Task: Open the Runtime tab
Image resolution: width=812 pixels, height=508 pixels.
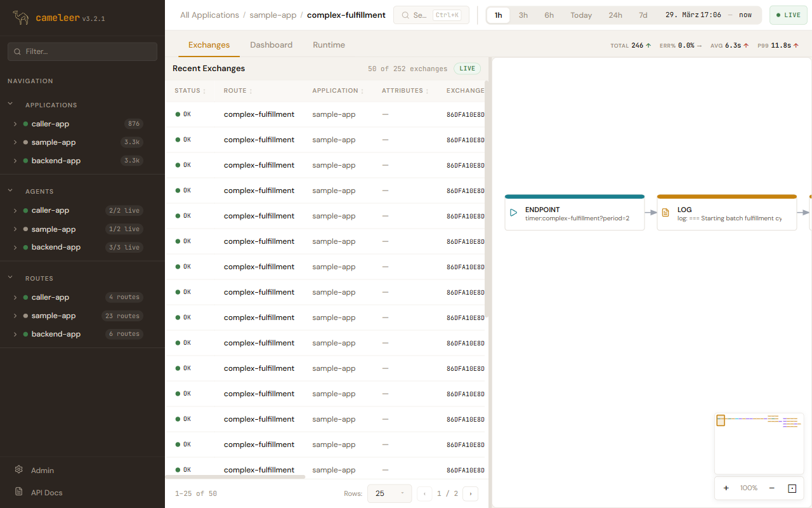Action: 329,45
